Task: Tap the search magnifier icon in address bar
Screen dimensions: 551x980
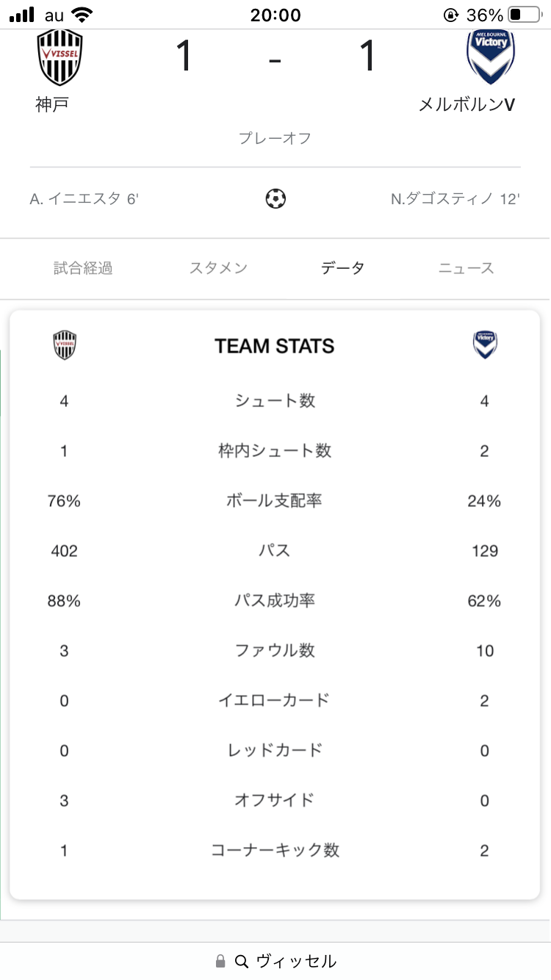Action: tap(242, 961)
